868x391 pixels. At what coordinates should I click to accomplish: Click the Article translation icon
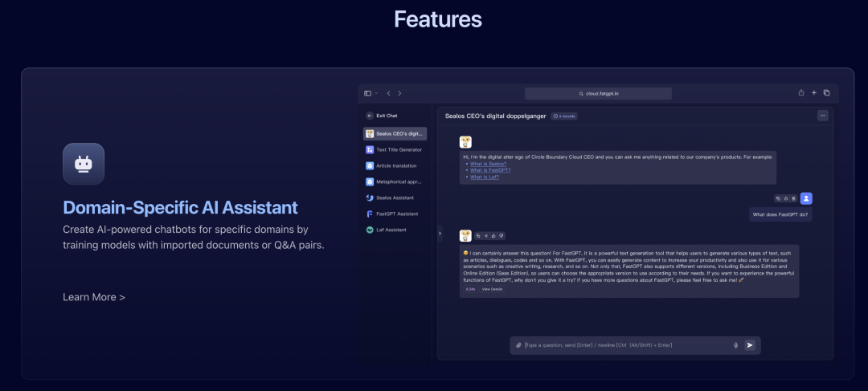point(370,166)
